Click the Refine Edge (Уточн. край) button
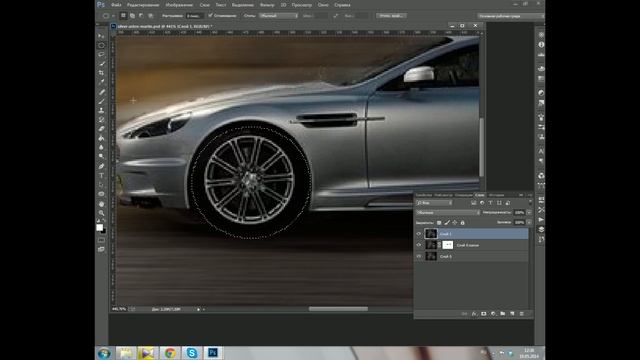The image size is (640, 360). [391, 16]
